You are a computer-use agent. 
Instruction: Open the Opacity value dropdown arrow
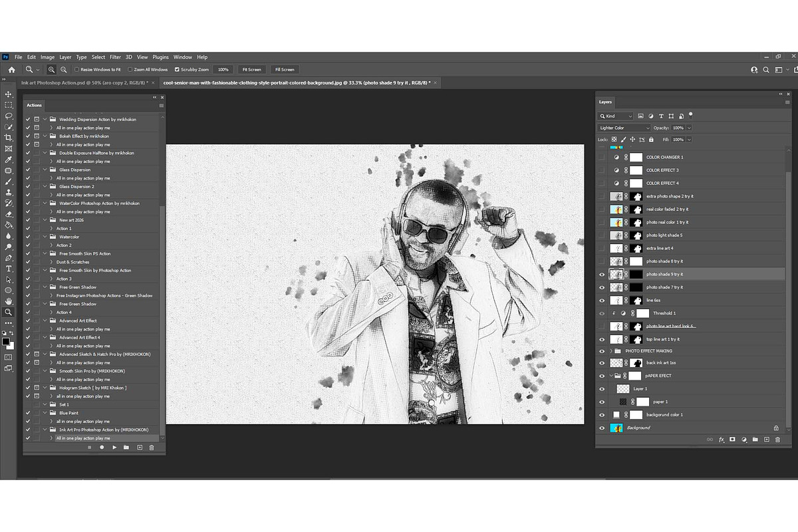(689, 128)
